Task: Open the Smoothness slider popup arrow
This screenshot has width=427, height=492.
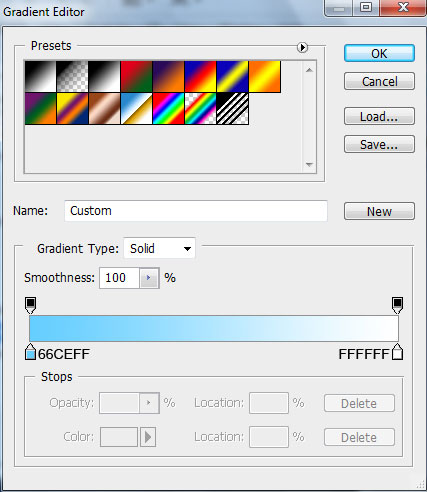Action: tap(149, 278)
